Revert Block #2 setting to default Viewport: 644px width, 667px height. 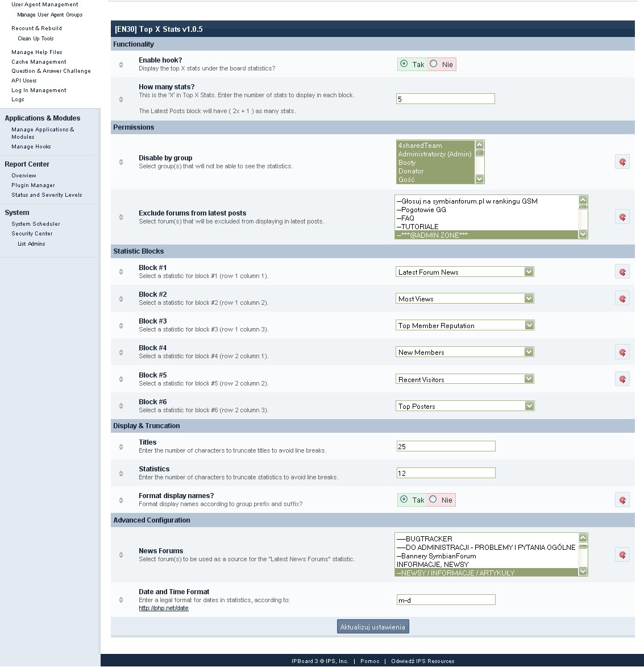[x=622, y=299]
